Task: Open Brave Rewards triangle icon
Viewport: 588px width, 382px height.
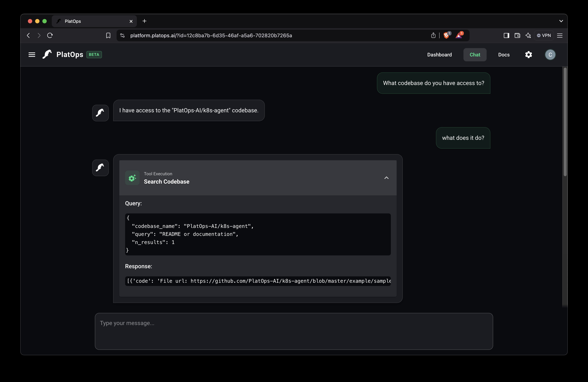Action: [x=459, y=35]
